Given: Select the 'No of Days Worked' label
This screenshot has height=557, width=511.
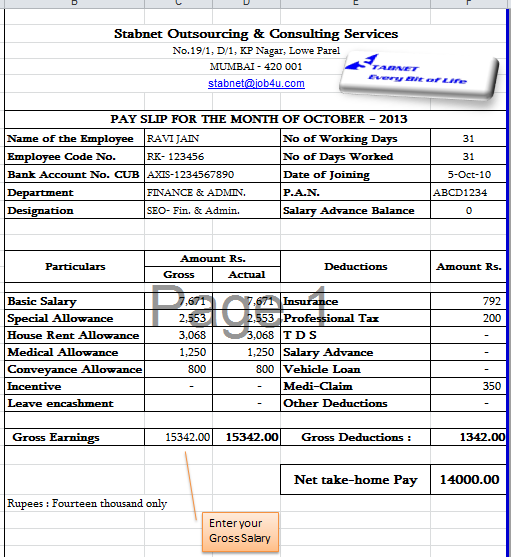Looking at the screenshot, I should tap(338, 157).
